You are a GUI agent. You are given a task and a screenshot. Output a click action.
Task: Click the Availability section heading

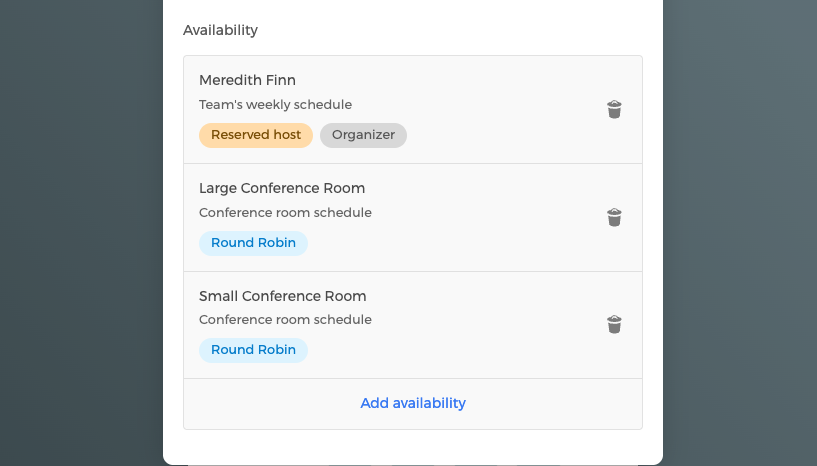(x=220, y=30)
